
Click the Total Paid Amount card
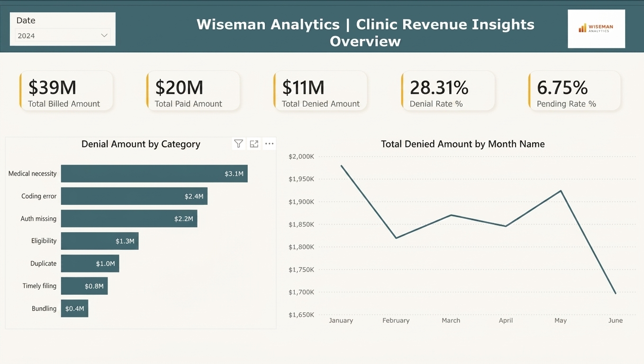(193, 91)
